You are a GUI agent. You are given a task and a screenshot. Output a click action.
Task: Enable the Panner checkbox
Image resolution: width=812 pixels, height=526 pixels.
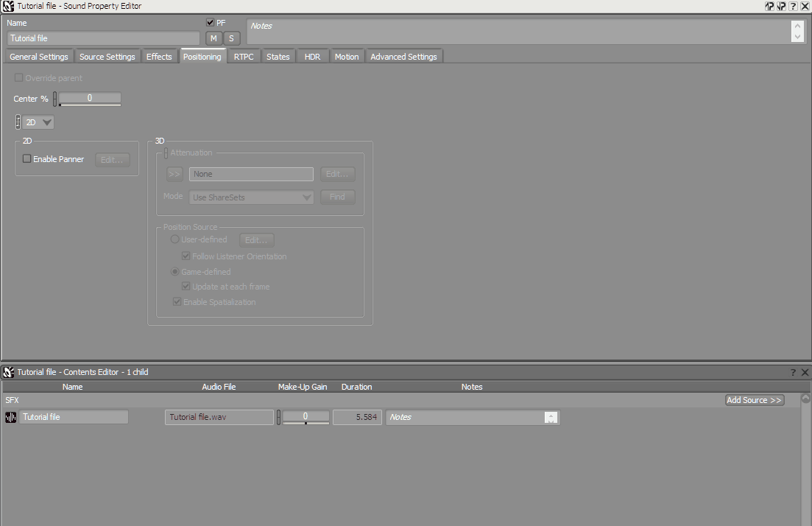(27, 158)
